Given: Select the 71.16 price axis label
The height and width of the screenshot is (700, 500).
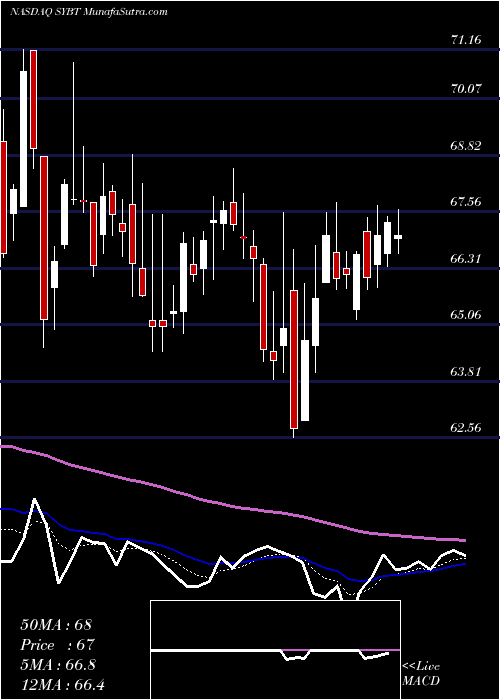Looking at the screenshot, I should 466,40.
